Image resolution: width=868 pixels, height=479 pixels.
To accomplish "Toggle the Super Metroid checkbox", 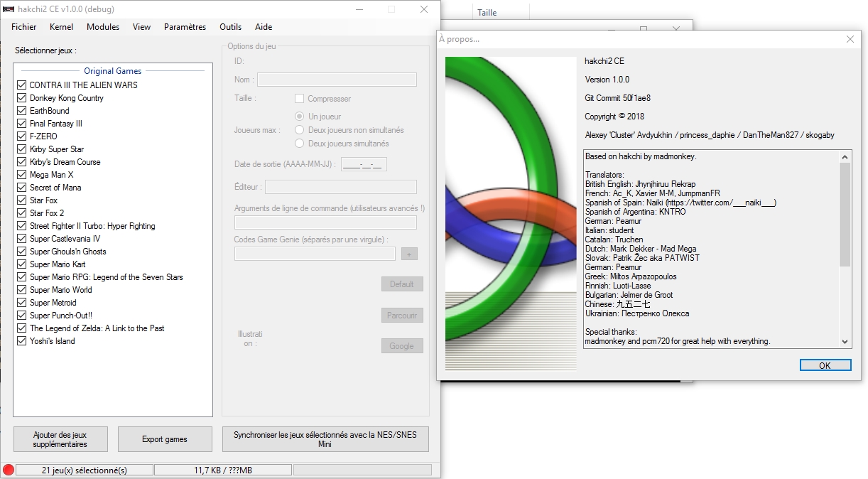I will (x=22, y=303).
